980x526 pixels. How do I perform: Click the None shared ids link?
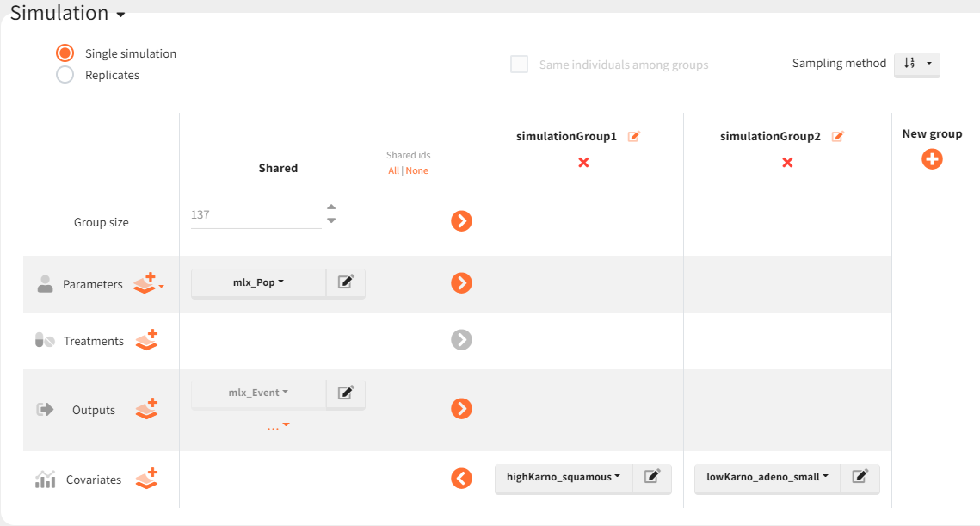[x=417, y=170]
